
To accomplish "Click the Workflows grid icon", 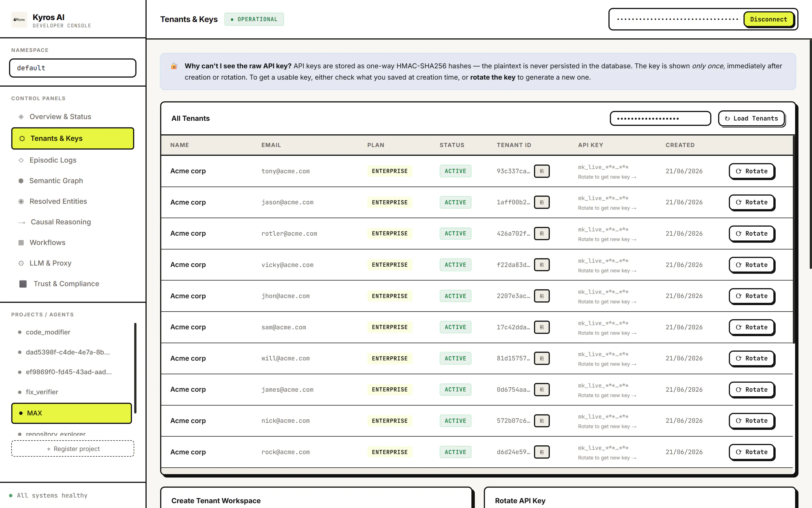I will [x=21, y=243].
